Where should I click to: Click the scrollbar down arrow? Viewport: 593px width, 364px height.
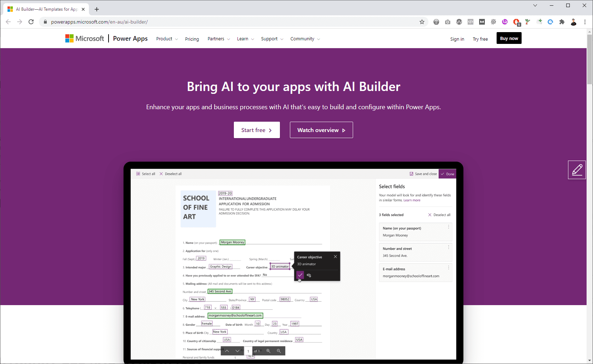pyautogui.click(x=589, y=361)
